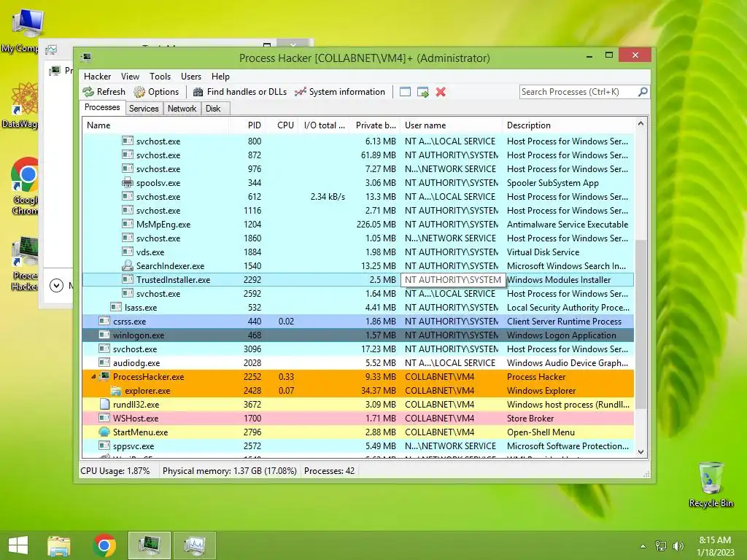This screenshot has height=560, width=747.
Task: Select svchost.exe with PID 800
Action: pos(357,141)
